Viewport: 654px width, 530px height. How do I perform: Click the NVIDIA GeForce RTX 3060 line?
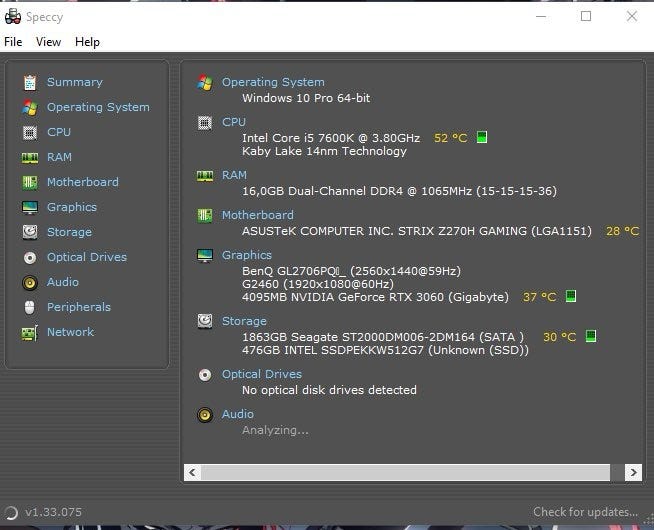coord(375,297)
